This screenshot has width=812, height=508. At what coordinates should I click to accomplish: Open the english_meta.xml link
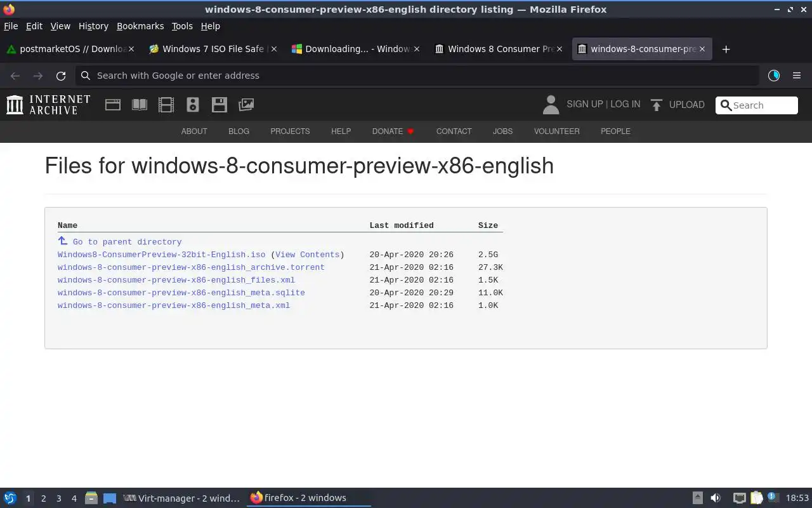(174, 305)
